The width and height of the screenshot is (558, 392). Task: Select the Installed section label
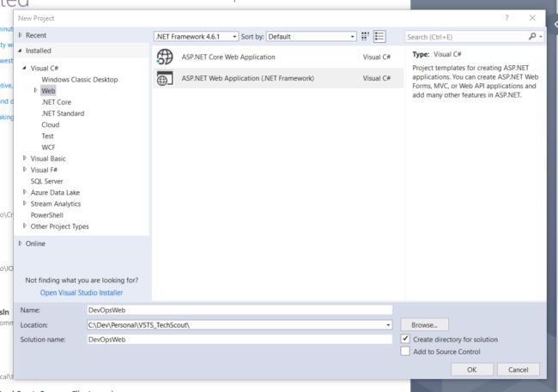tap(39, 51)
